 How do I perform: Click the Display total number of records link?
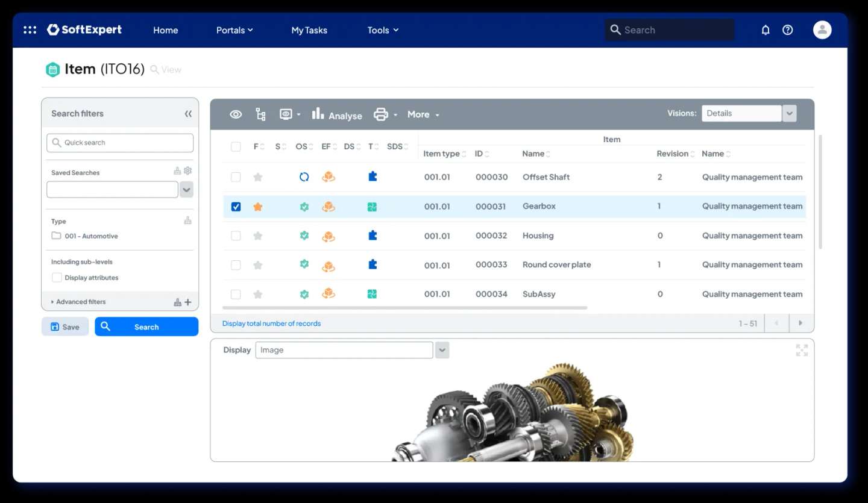(x=271, y=323)
